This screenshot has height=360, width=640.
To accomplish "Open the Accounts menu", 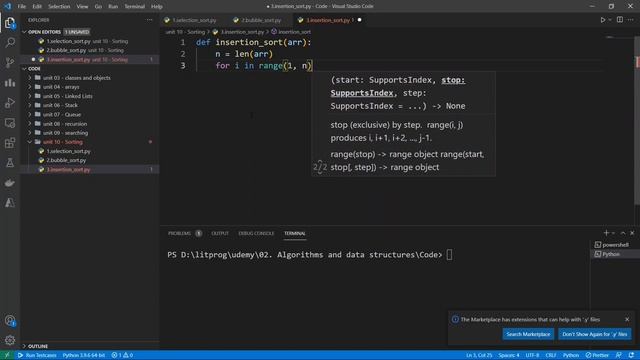I will pos(10,321).
